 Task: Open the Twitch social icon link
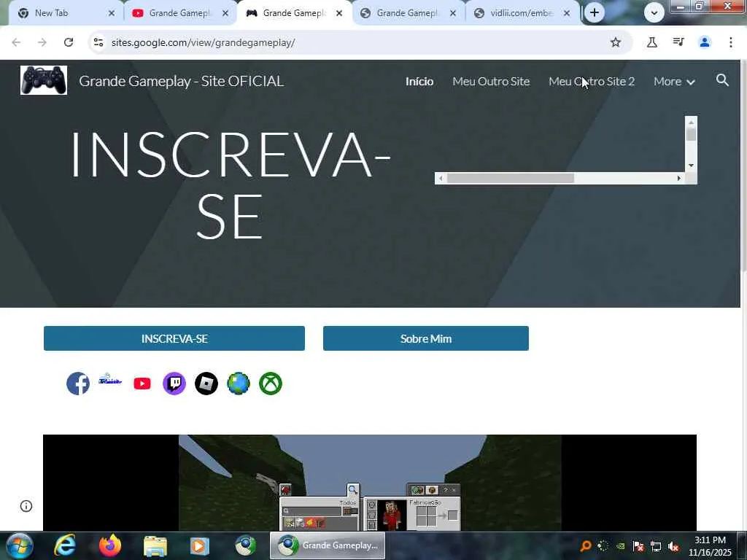click(174, 384)
